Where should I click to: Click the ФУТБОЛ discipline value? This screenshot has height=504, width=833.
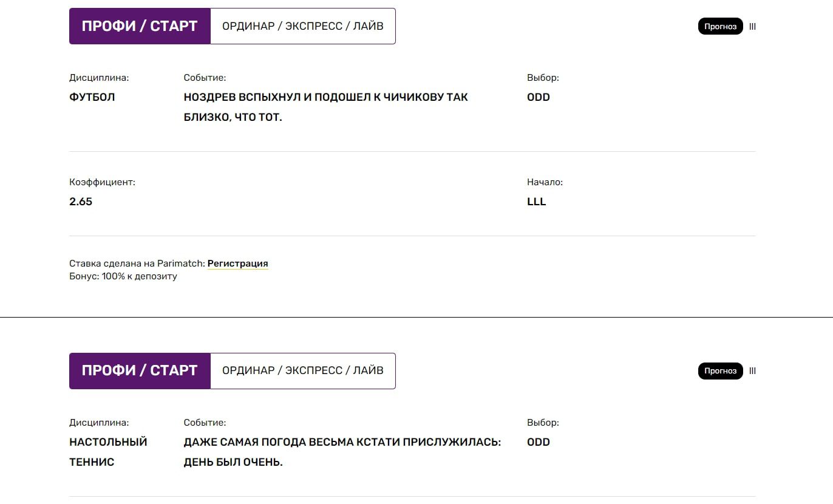click(x=92, y=97)
